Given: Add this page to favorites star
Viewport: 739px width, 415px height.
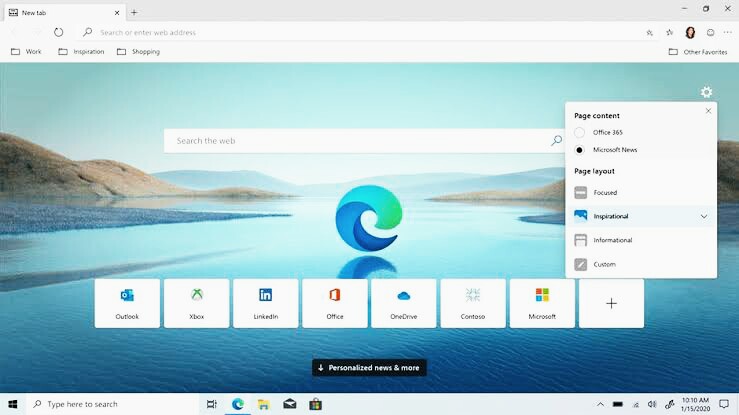Looking at the screenshot, I should (649, 33).
